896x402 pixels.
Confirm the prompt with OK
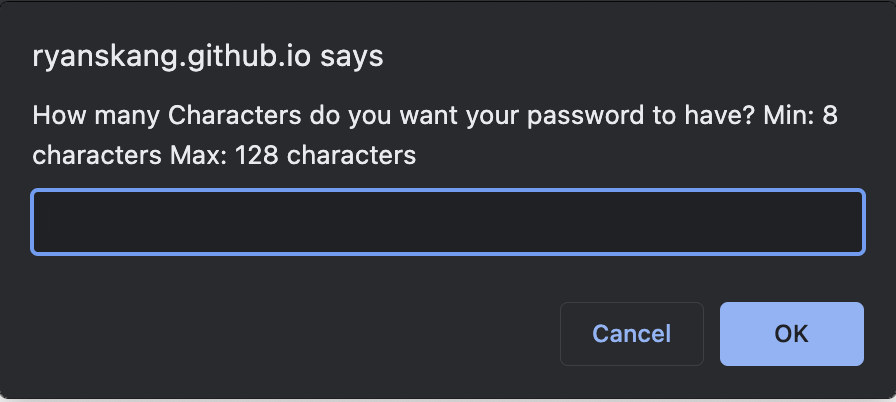(x=791, y=333)
